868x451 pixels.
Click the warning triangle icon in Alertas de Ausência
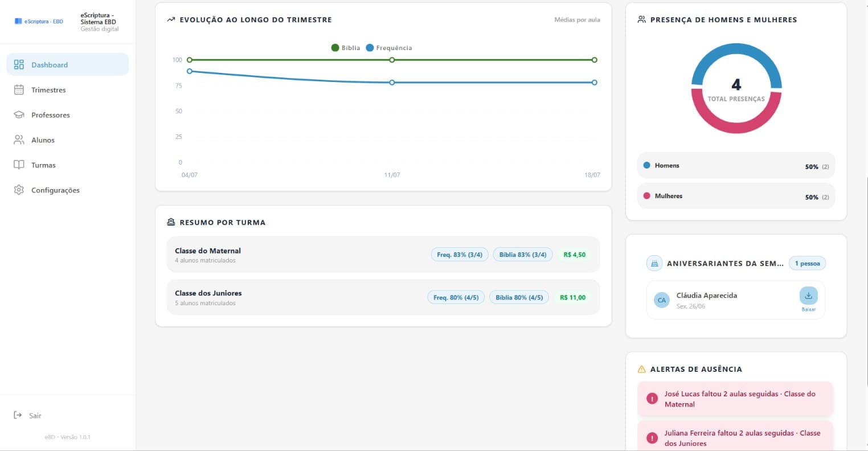[x=642, y=369]
